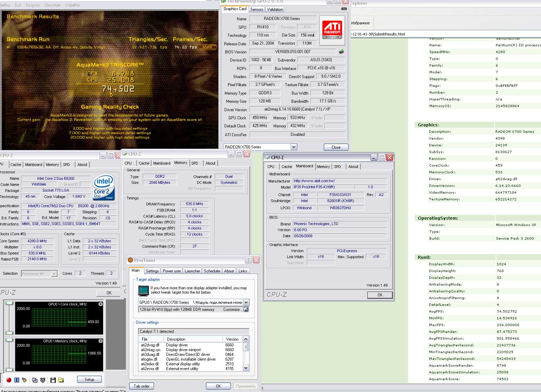Clear monitoring history with the broom icon
This screenshot has width=541, height=392.
tap(24, 380)
